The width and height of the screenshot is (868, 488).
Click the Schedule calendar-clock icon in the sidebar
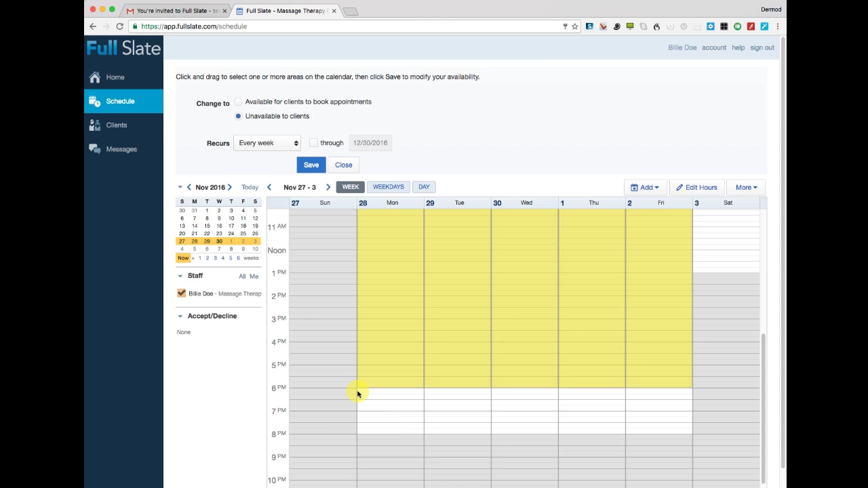(95, 101)
